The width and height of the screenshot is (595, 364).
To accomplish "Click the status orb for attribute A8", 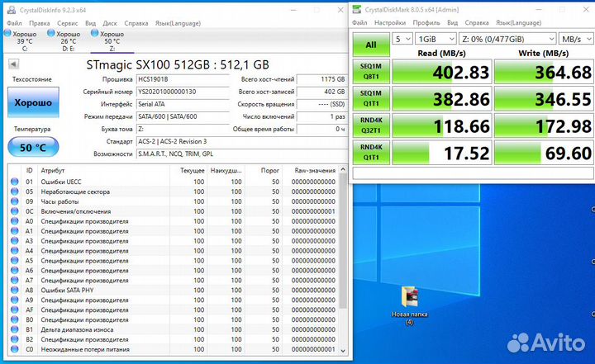I will point(14,290).
